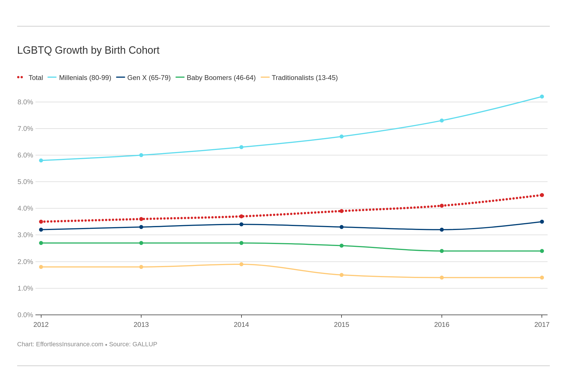567x392 pixels.
Task: Click the Gen X data point for 2016
Action: pyautogui.click(x=442, y=230)
